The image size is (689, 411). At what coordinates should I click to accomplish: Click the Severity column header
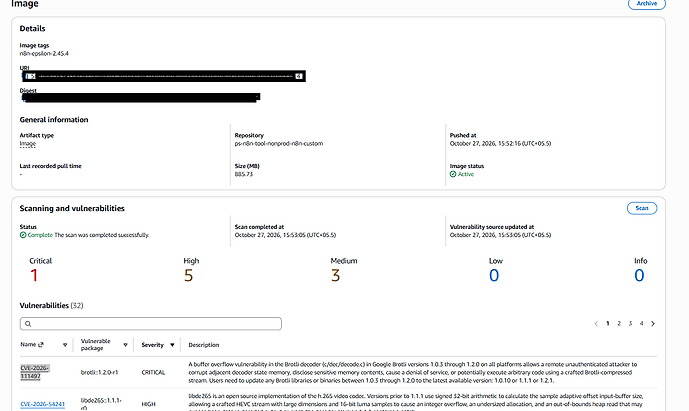click(x=152, y=345)
